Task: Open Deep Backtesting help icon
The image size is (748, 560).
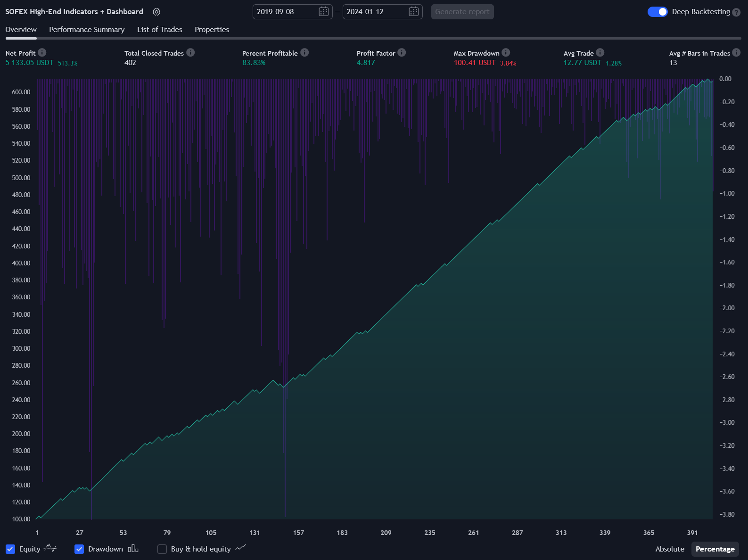Action: coord(736,12)
